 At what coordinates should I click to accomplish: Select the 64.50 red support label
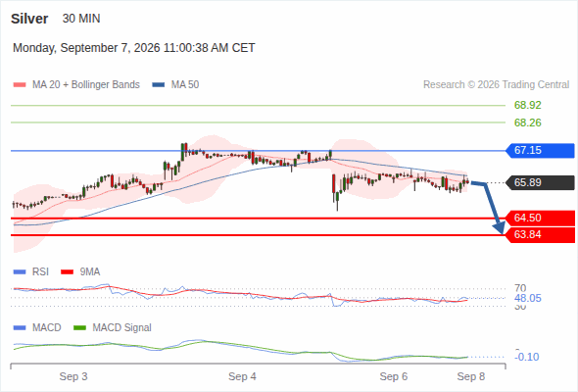540,218
